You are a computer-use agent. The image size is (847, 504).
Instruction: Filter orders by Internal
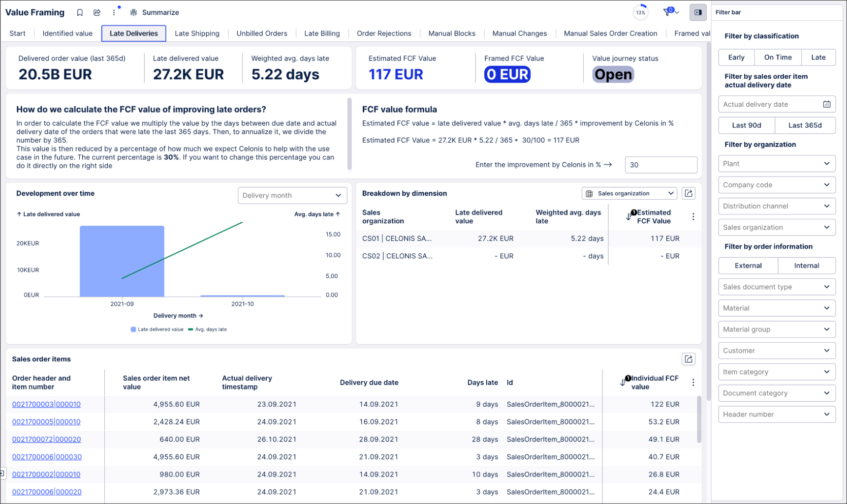coord(807,266)
